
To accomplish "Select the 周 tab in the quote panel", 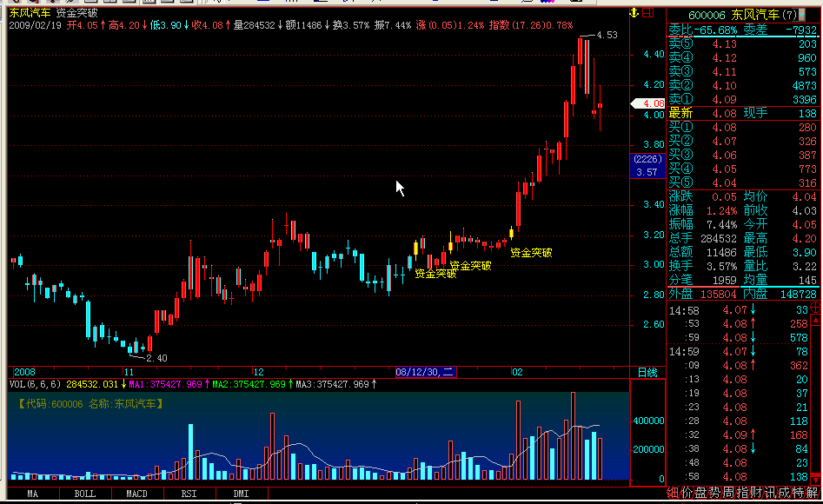I will (728, 493).
